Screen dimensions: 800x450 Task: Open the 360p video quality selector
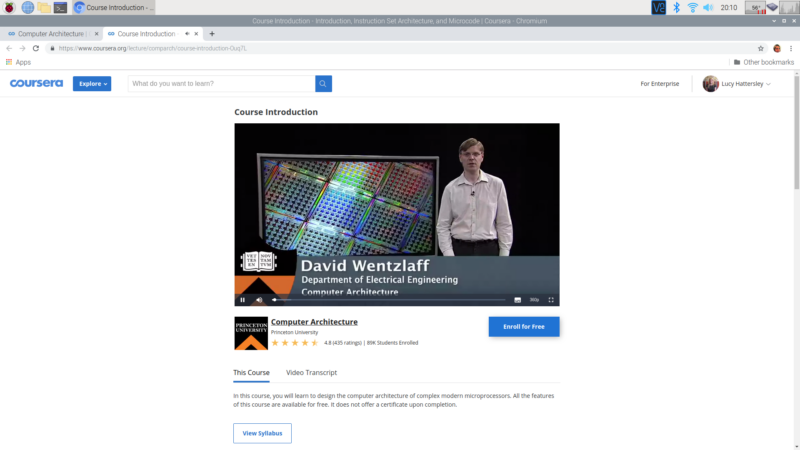(534, 300)
